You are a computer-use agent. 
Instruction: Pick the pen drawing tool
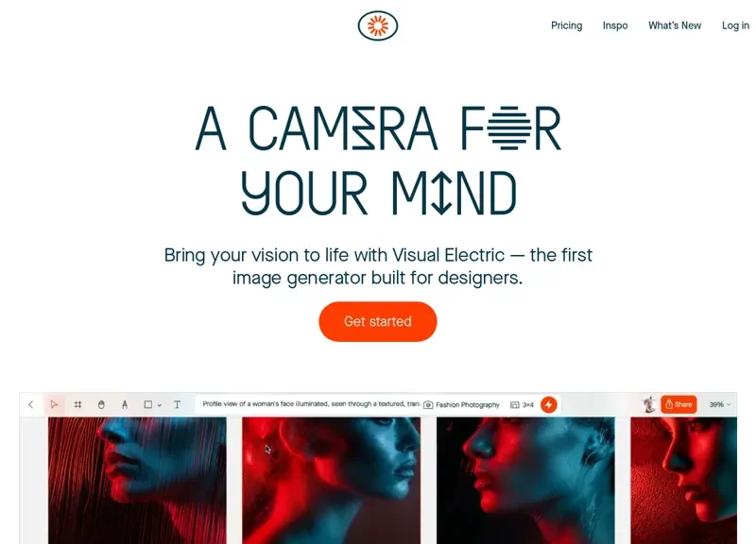(x=125, y=405)
